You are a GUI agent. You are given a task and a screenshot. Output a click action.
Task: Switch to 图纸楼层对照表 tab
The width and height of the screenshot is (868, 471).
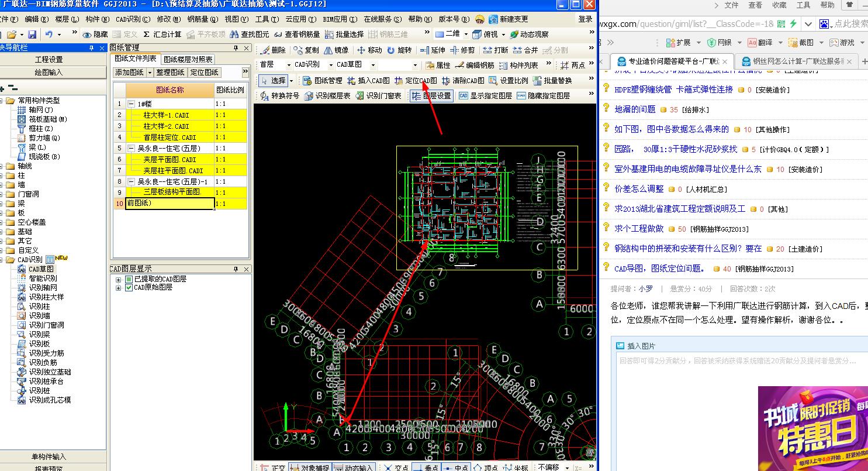point(188,59)
